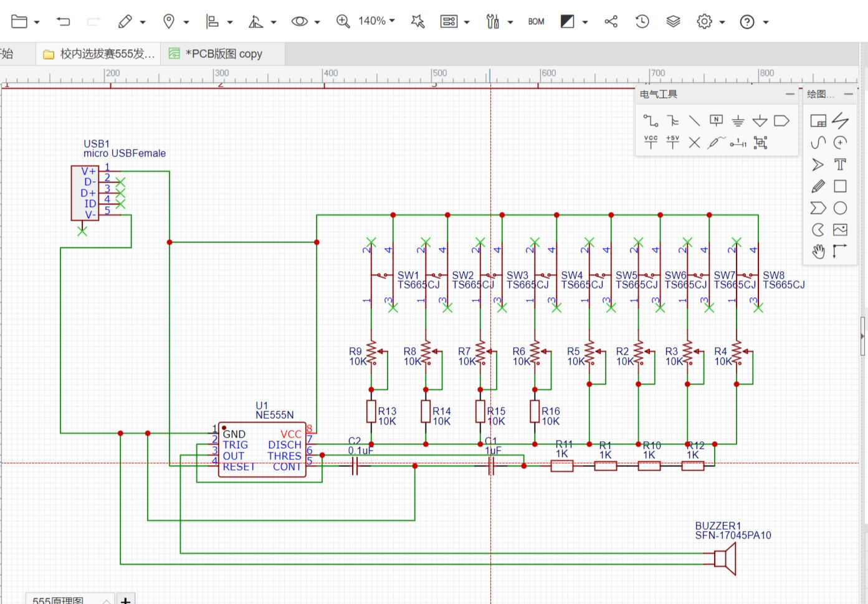Click the right side panel expander handle
868x604 pixels.
point(863,335)
